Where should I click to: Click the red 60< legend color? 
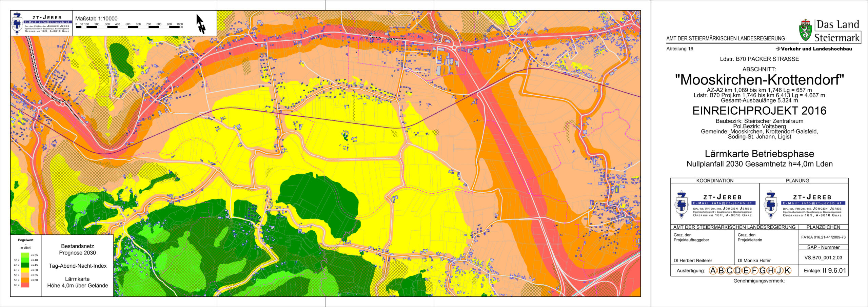coord(25,285)
